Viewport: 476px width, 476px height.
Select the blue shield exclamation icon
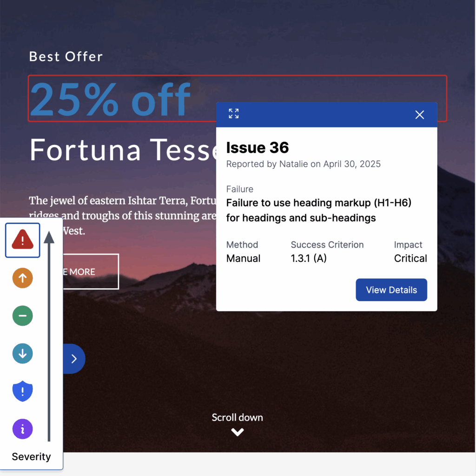(x=22, y=391)
